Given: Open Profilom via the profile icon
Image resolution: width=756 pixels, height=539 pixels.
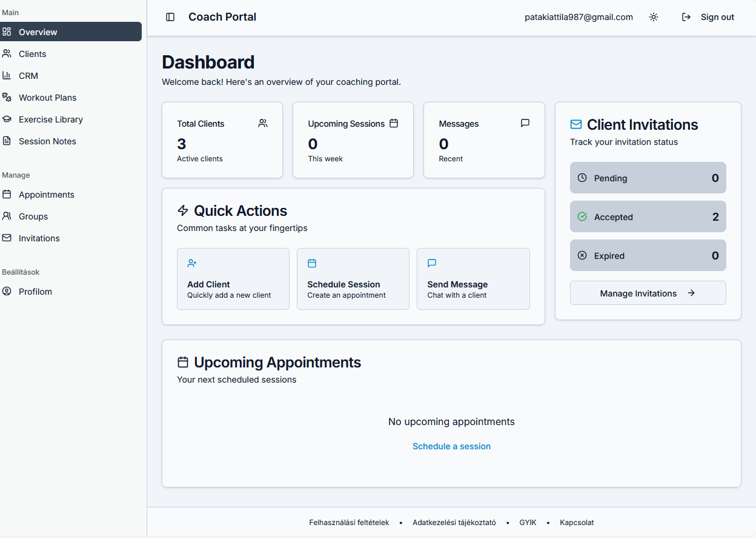Looking at the screenshot, I should [7, 291].
